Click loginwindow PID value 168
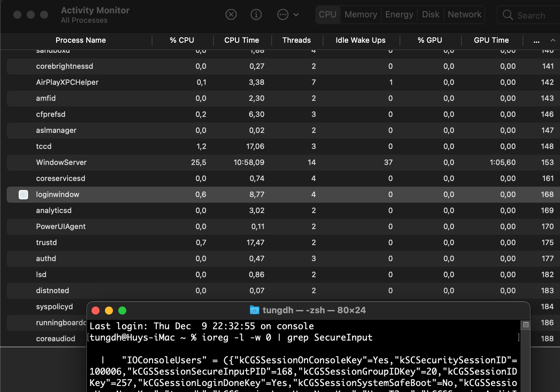Viewport: 560px width, 392px height. (547, 194)
